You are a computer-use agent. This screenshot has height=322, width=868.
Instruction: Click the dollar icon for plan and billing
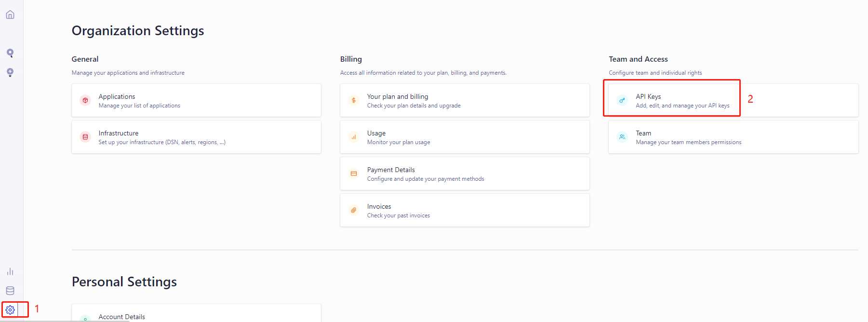point(354,100)
